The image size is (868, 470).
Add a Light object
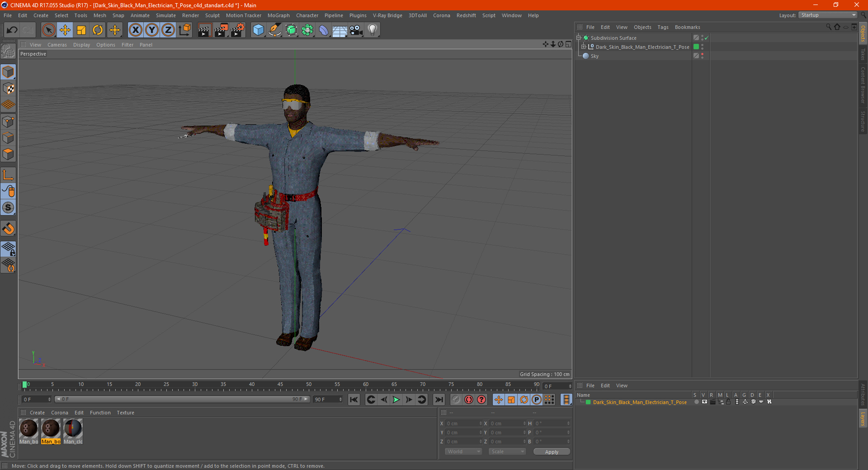coord(373,30)
